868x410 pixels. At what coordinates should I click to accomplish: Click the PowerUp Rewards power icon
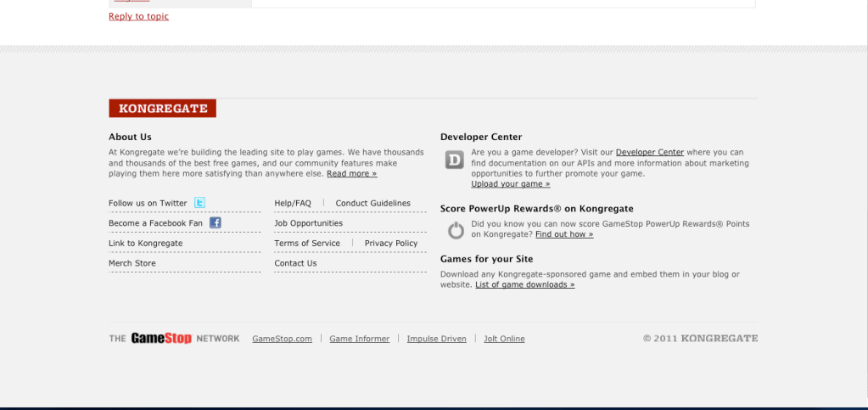(x=456, y=230)
